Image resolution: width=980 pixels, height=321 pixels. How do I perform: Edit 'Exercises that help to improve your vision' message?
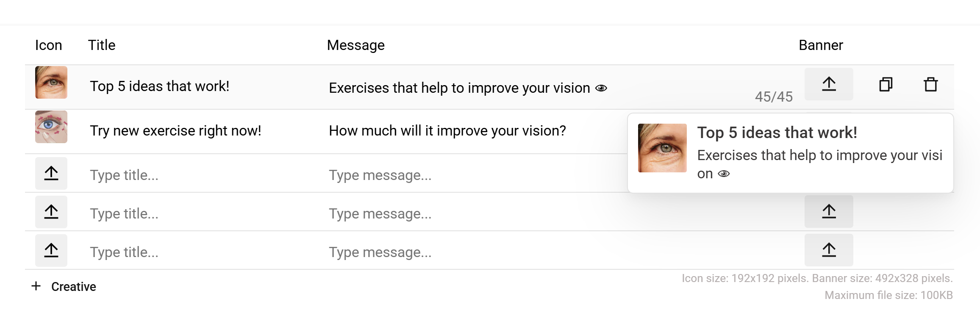point(459,88)
